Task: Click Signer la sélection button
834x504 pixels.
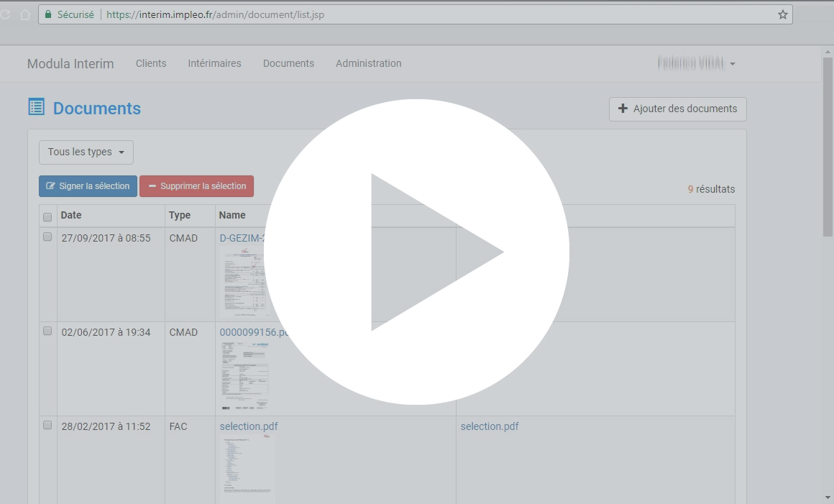Action: pos(88,186)
